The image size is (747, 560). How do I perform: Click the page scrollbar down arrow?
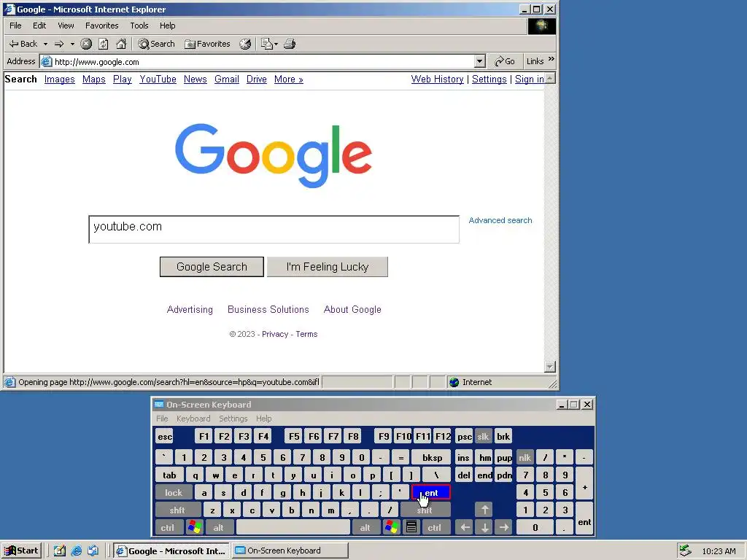pyautogui.click(x=550, y=367)
